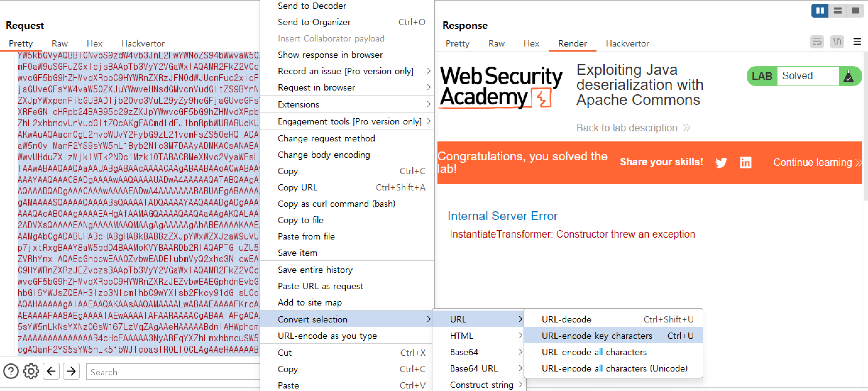868x391 pixels.
Task: Switch Request view to Hex tab
Action: pos(94,43)
